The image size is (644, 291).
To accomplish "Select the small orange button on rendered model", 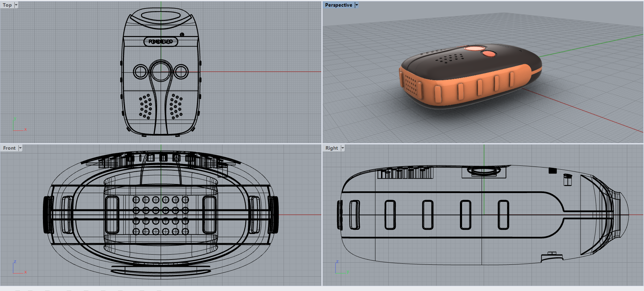I will click(489, 54).
